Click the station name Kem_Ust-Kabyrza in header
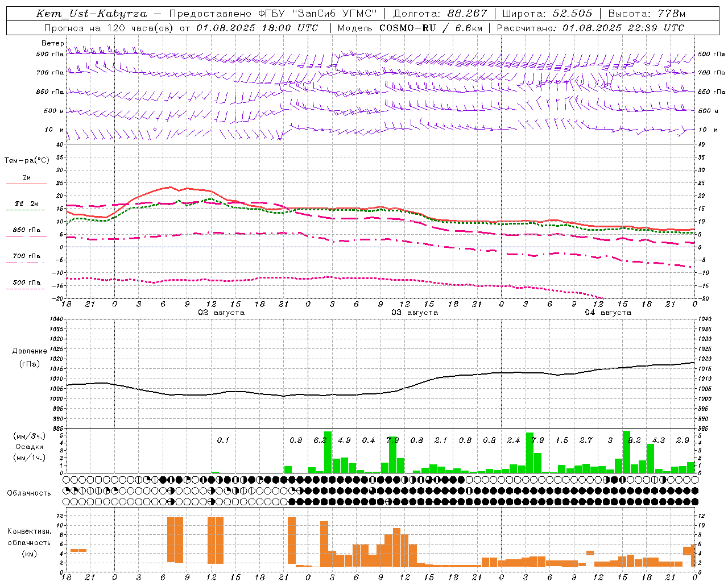Screen dimensions: 728x582 click(x=91, y=14)
